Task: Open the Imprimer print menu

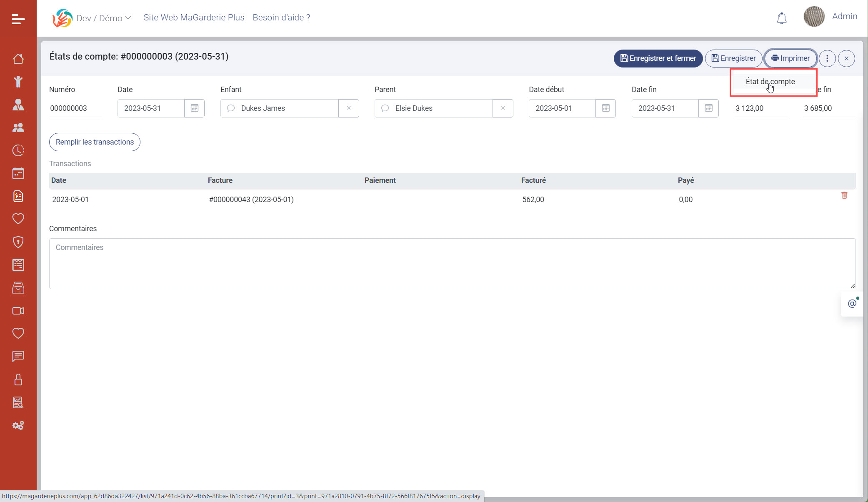Action: point(790,58)
